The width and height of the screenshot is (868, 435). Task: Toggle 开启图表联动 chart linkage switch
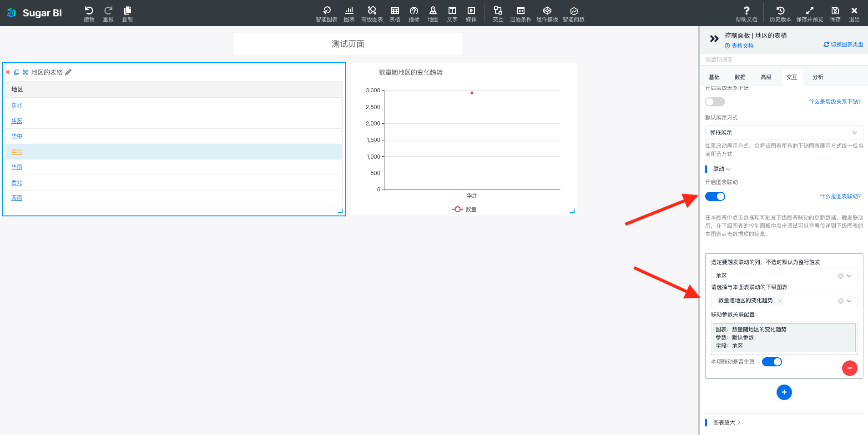pos(715,196)
